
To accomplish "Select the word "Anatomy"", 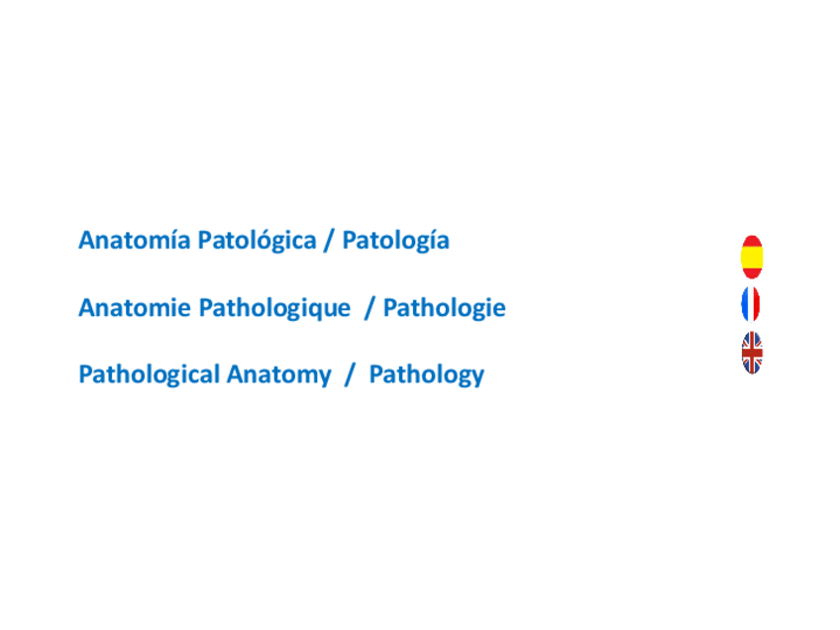I will 278,374.
